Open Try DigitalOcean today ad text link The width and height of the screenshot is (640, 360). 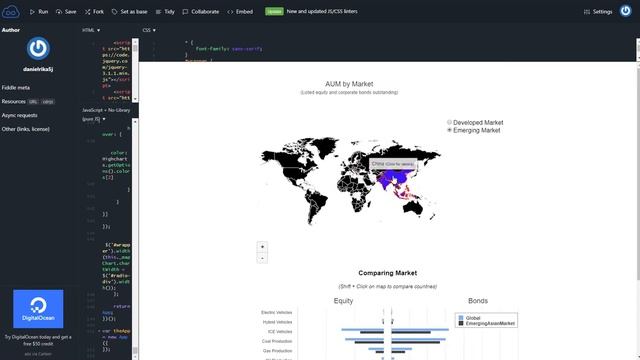(x=38, y=340)
